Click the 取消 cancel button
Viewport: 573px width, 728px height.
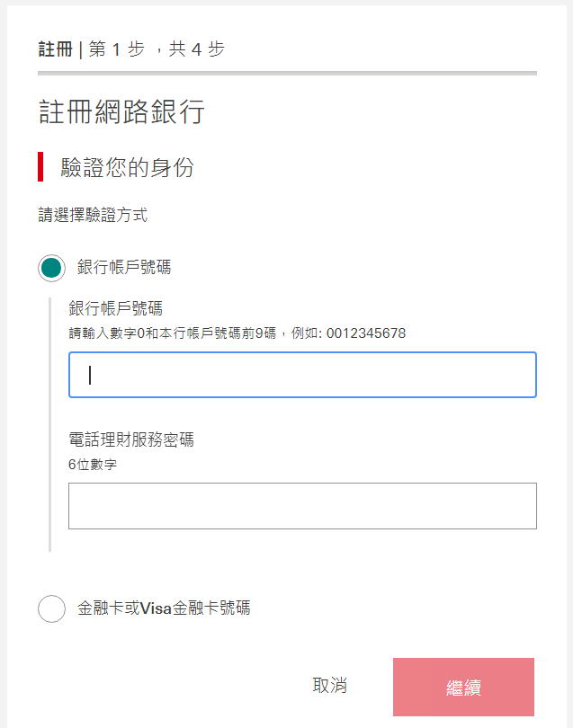[329, 686]
